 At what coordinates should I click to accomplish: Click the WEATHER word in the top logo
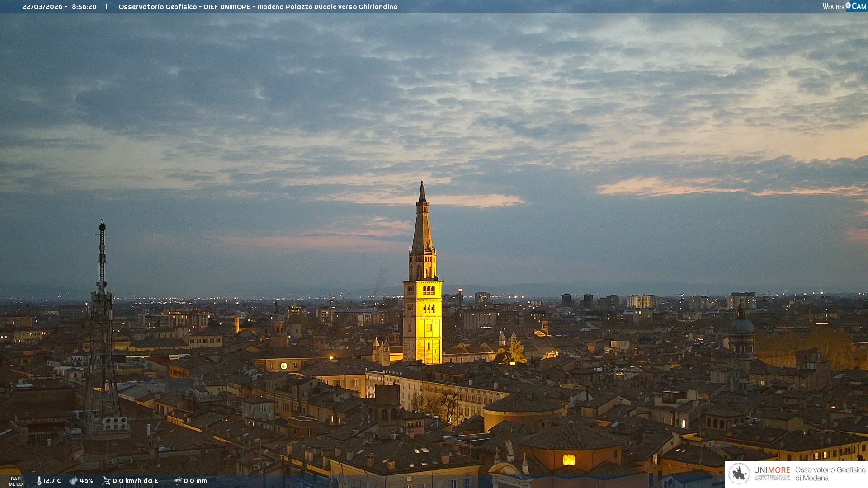click(x=833, y=6)
